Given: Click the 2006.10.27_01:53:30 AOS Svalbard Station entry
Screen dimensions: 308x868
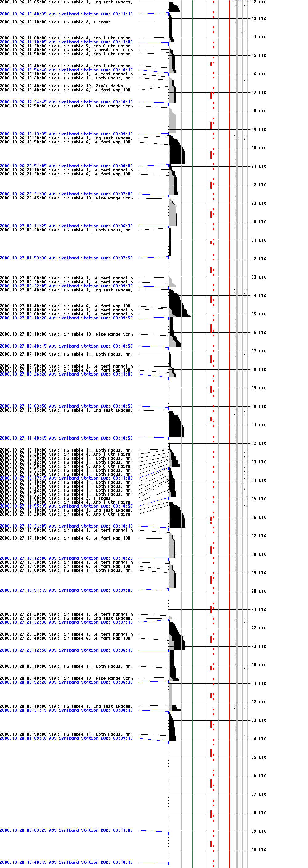Looking at the screenshot, I should point(66,258).
